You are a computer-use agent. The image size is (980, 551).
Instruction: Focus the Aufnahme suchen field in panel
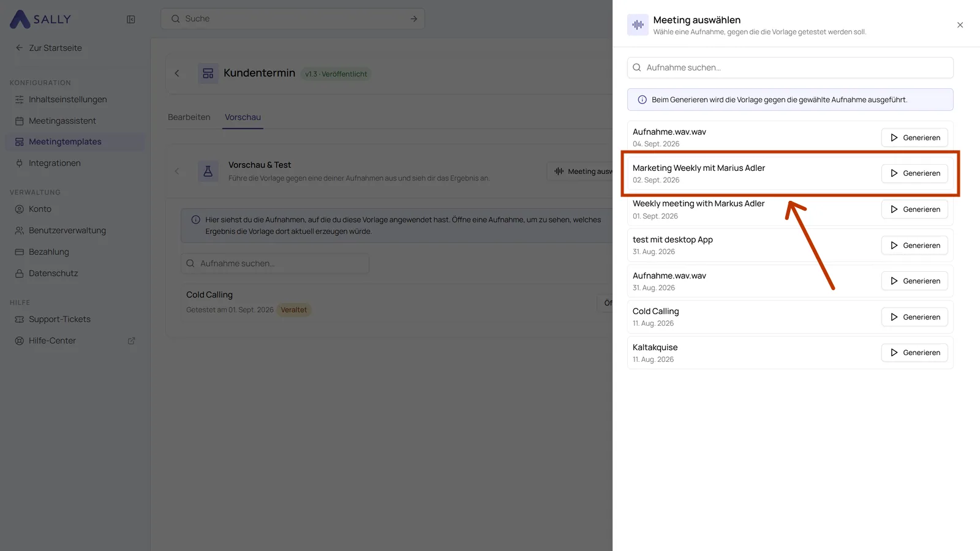(x=790, y=67)
